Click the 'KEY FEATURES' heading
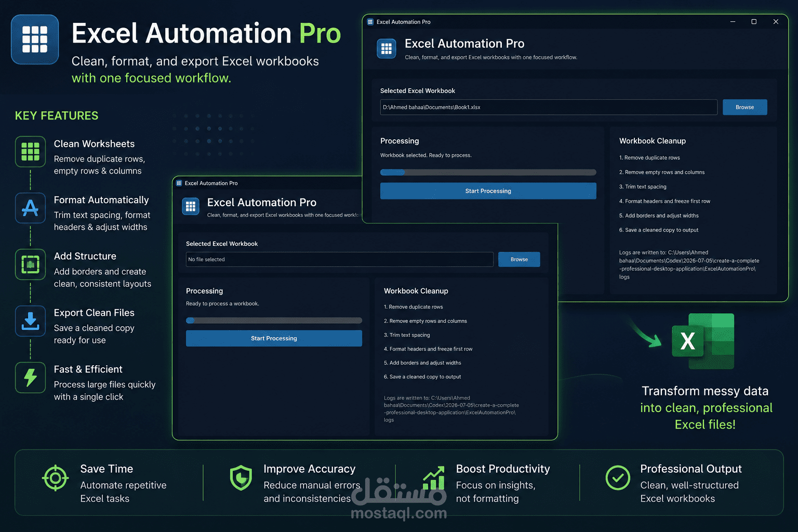Image resolution: width=798 pixels, height=532 pixels. coord(57,116)
